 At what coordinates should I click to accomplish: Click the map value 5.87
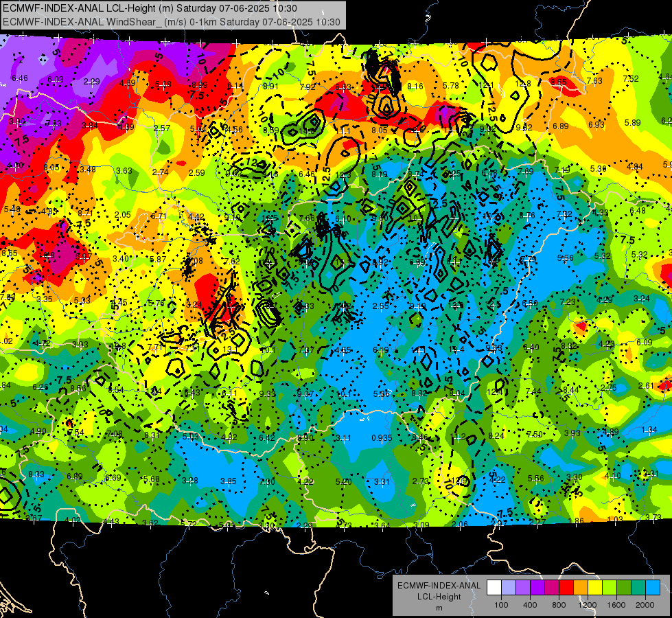click(158, 259)
